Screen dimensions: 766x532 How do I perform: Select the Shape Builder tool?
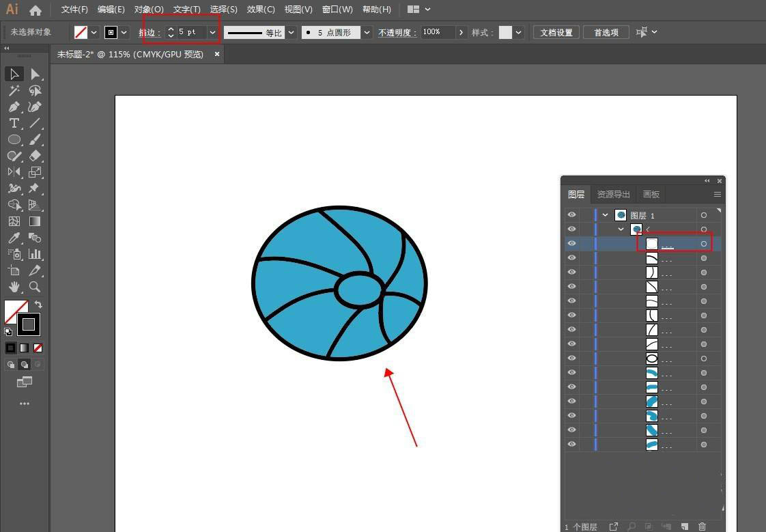14,205
